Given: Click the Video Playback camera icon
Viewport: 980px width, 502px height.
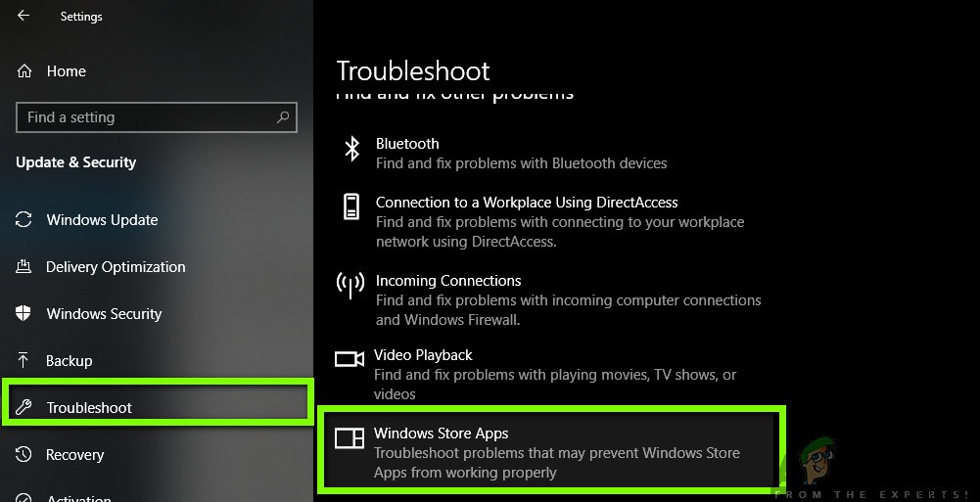Looking at the screenshot, I should pos(350,359).
